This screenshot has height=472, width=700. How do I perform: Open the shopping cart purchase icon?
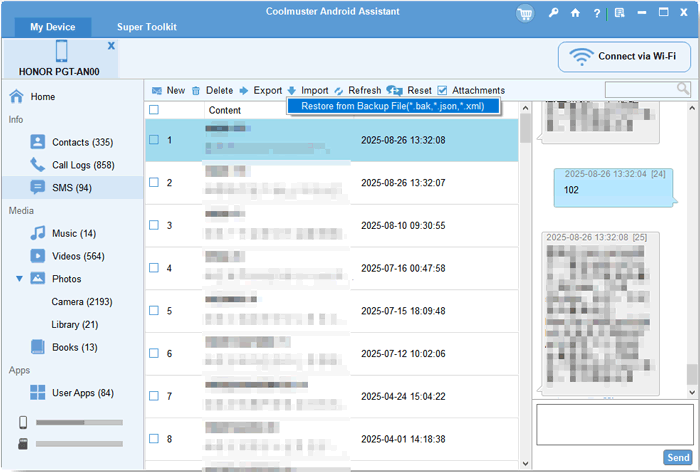[x=525, y=13]
